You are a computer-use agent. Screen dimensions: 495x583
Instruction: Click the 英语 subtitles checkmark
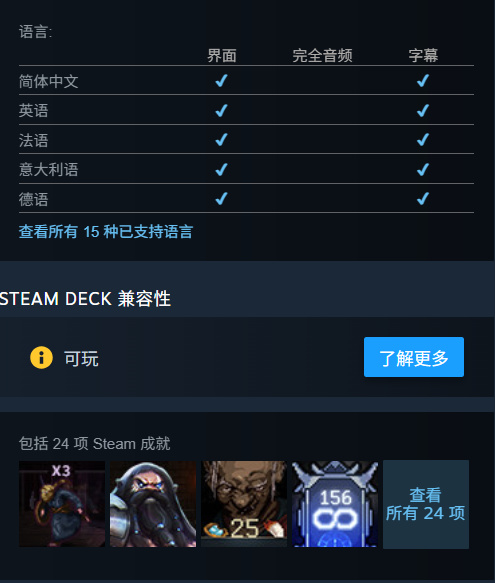coord(423,110)
